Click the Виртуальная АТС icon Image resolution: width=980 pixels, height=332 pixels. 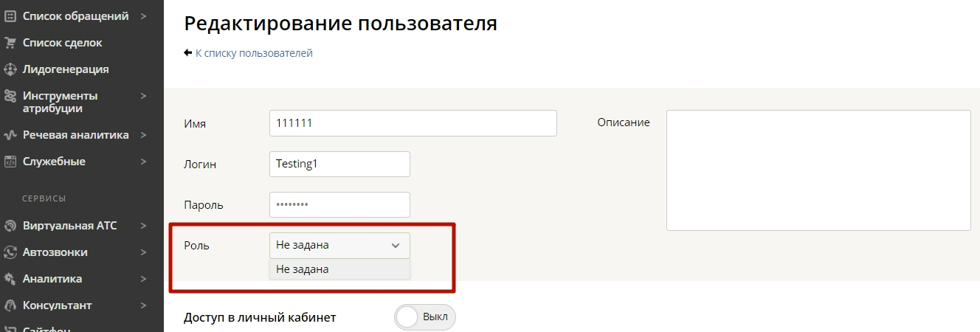(x=10, y=226)
